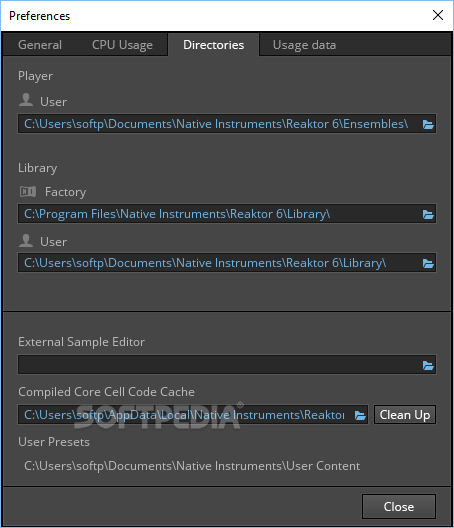Image resolution: width=454 pixels, height=528 pixels.
Task: Close the Preferences dialog with Close button
Action: [399, 506]
